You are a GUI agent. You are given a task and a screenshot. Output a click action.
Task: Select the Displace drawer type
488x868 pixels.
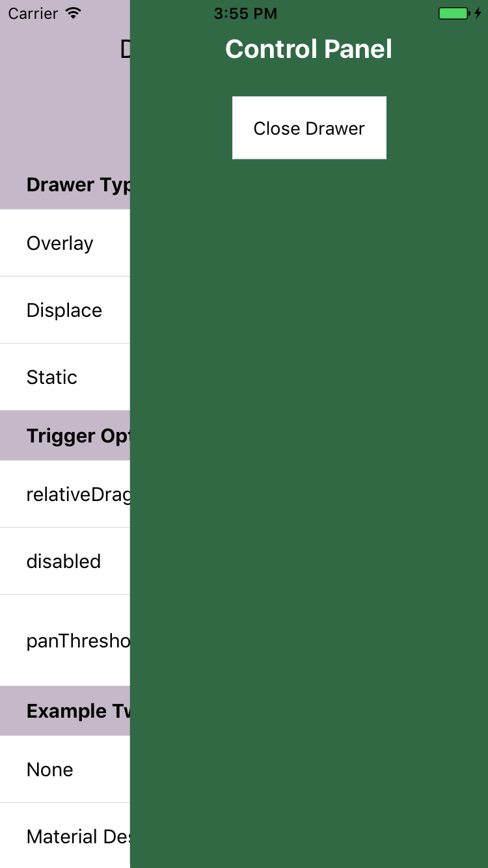click(64, 310)
